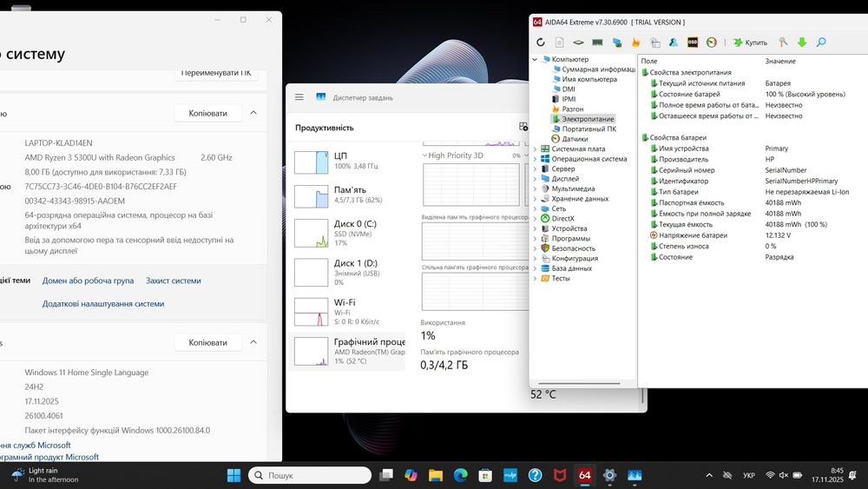Collapse the Компьютер tree node
The image size is (868, 489).
pyautogui.click(x=536, y=59)
